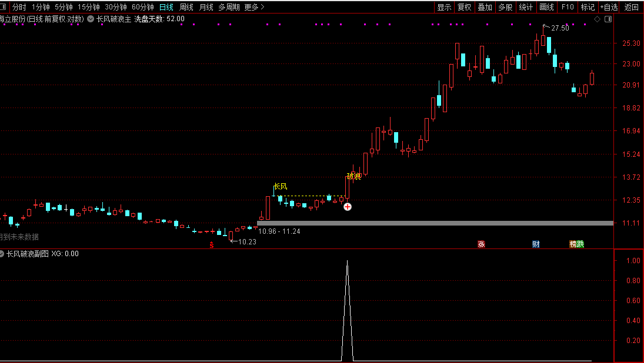The width and height of the screenshot is (644, 363).
Task: Open the 榜 event marker
Action: click(x=573, y=244)
